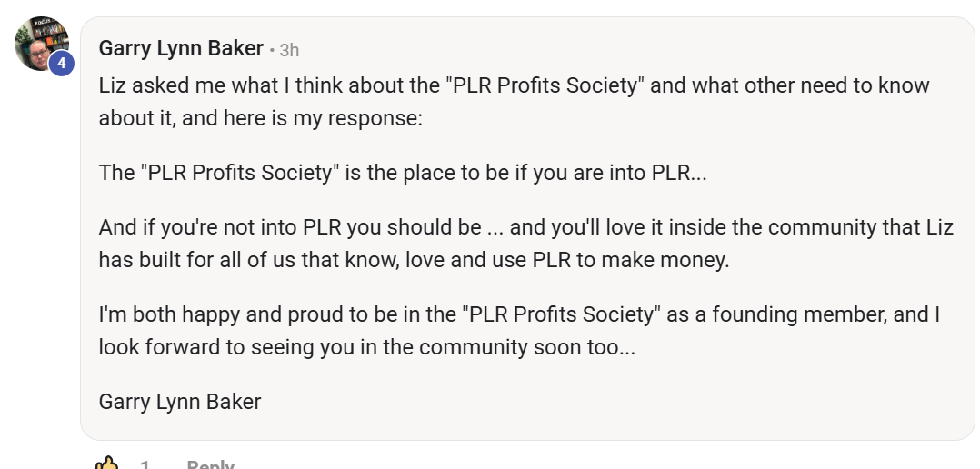Click the line starting "And if you're not into PLR"
Screen dimensions: 980x469
(525, 227)
